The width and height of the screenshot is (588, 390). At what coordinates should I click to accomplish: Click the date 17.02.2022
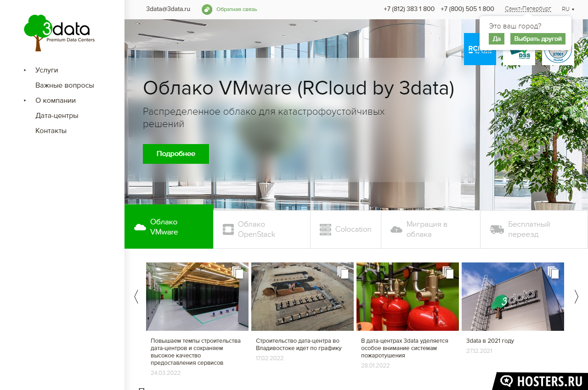click(270, 358)
